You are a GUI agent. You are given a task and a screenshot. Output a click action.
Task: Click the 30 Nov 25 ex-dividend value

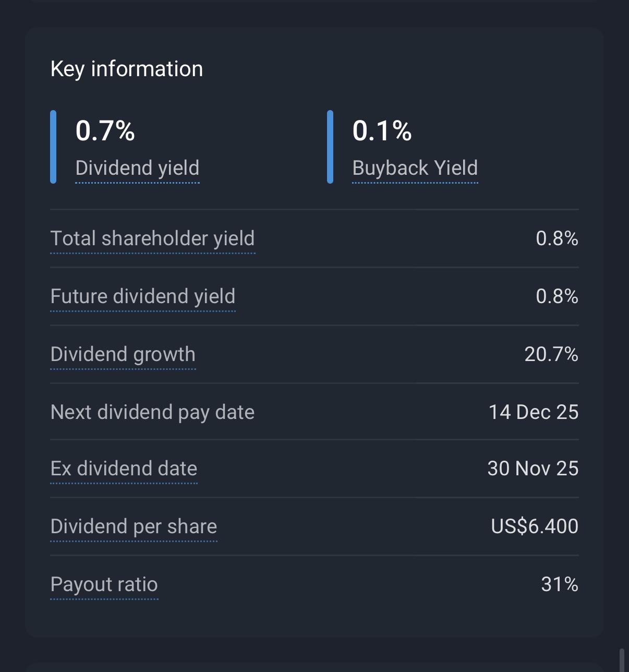point(533,469)
